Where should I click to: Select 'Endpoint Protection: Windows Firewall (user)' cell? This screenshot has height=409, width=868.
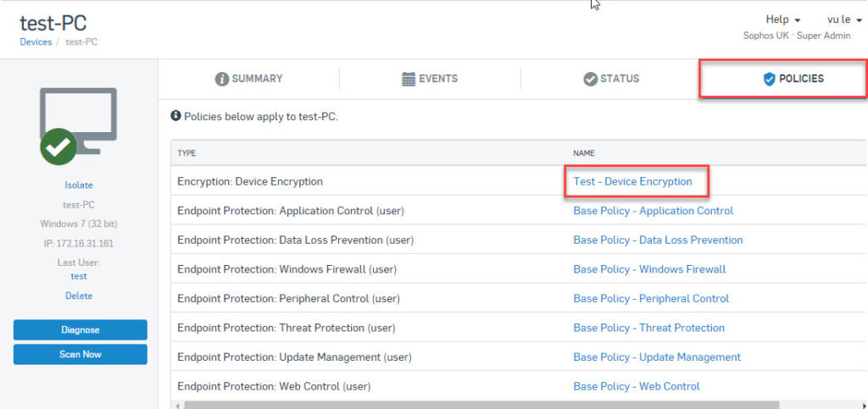(287, 269)
